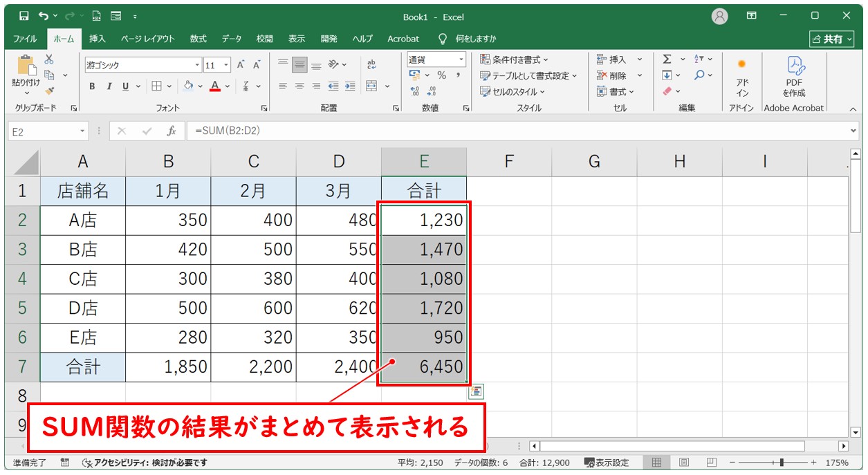Click the Fill Color paint bucket icon
The width and height of the screenshot is (868, 475).
pyautogui.click(x=188, y=86)
